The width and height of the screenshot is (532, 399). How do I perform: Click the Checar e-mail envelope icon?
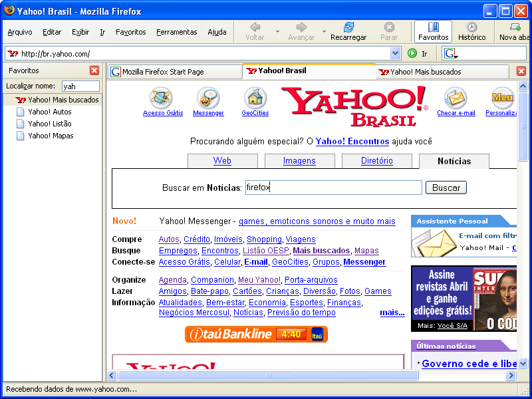[456, 98]
